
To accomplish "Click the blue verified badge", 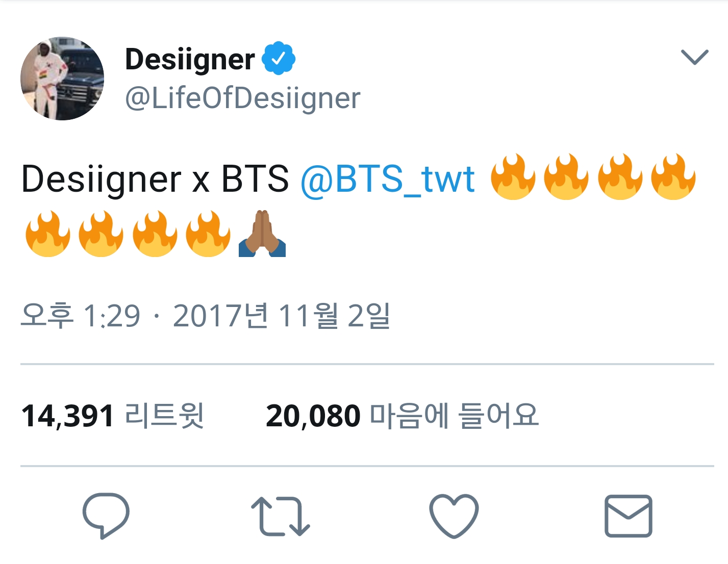I will [279, 59].
